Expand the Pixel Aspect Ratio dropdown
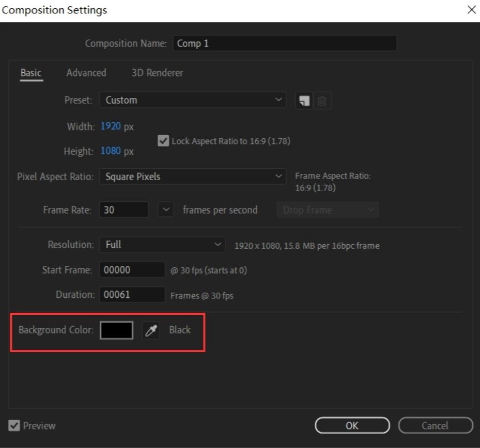Image resolution: width=480 pixels, height=448 pixels. [x=192, y=177]
